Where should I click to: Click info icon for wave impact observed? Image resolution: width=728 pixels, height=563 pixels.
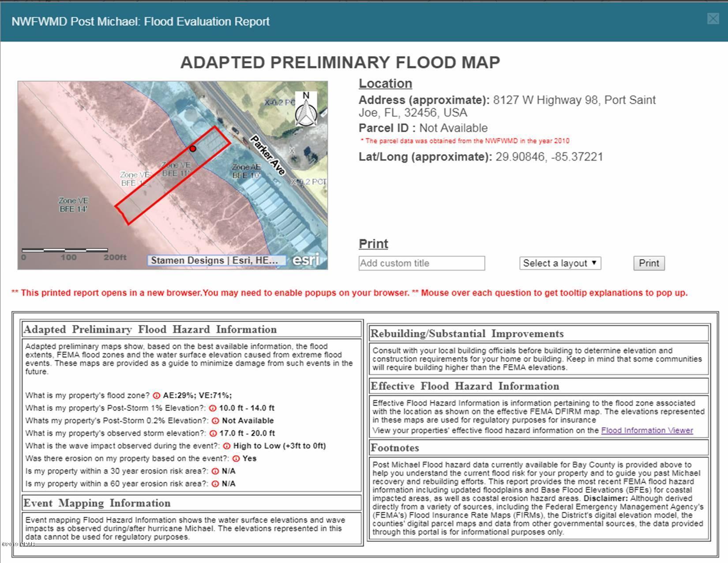point(227,446)
